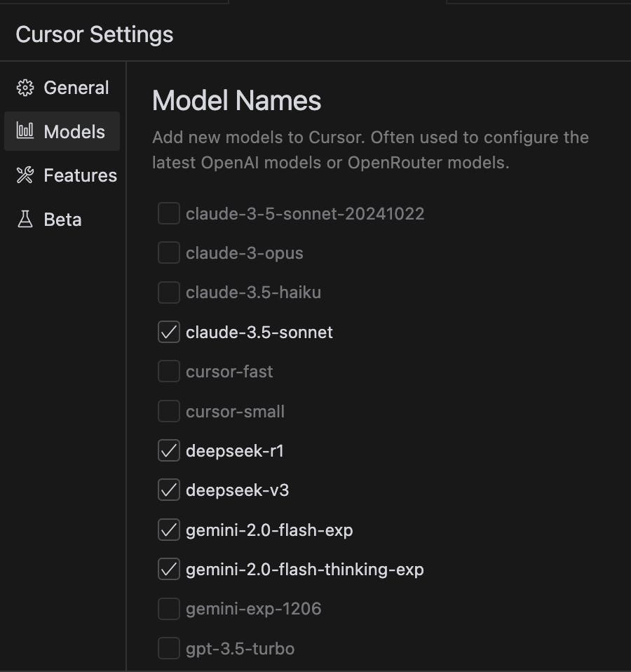Enable the cursor-fast model
Screen dimensions: 631x672
(168, 372)
